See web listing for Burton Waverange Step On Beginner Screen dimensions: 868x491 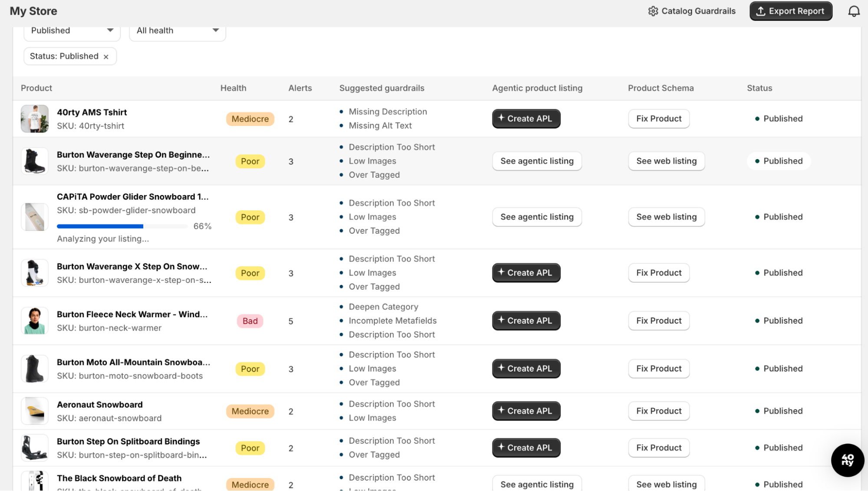tap(666, 161)
